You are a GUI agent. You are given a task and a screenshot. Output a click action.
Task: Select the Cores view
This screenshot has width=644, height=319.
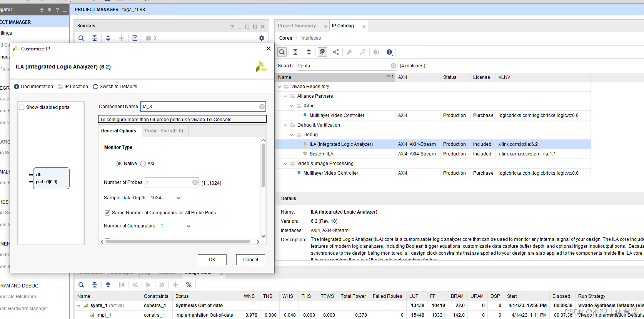pos(285,38)
